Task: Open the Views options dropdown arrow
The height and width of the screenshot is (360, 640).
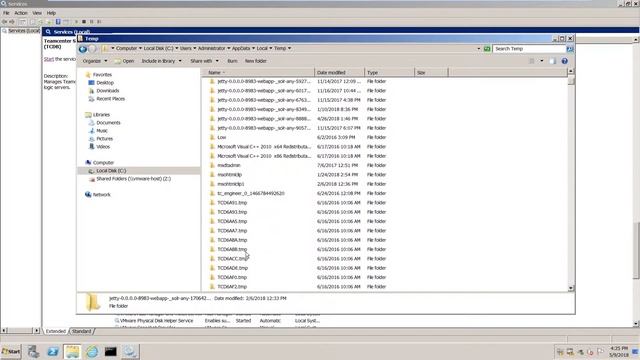Action: tap(542, 61)
